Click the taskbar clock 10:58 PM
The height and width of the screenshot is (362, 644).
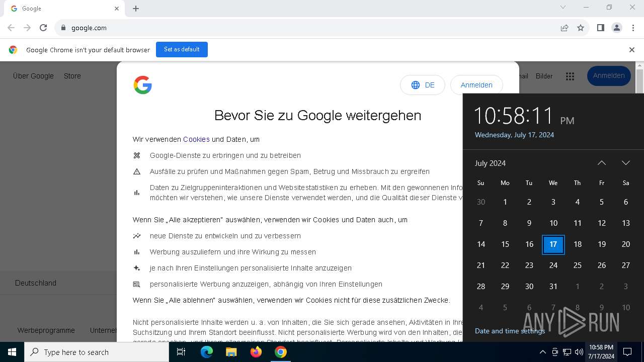601,352
